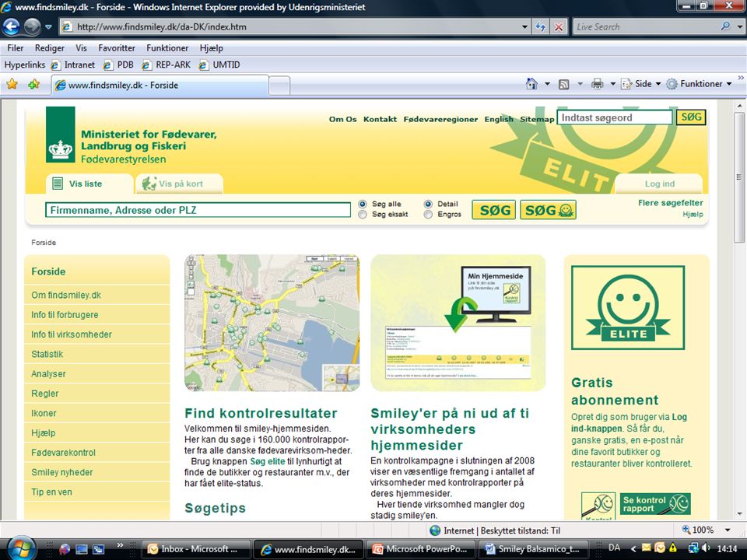Image resolution: width=747 pixels, height=560 pixels.
Task: Open the empty new tab button
Action: coord(279,86)
